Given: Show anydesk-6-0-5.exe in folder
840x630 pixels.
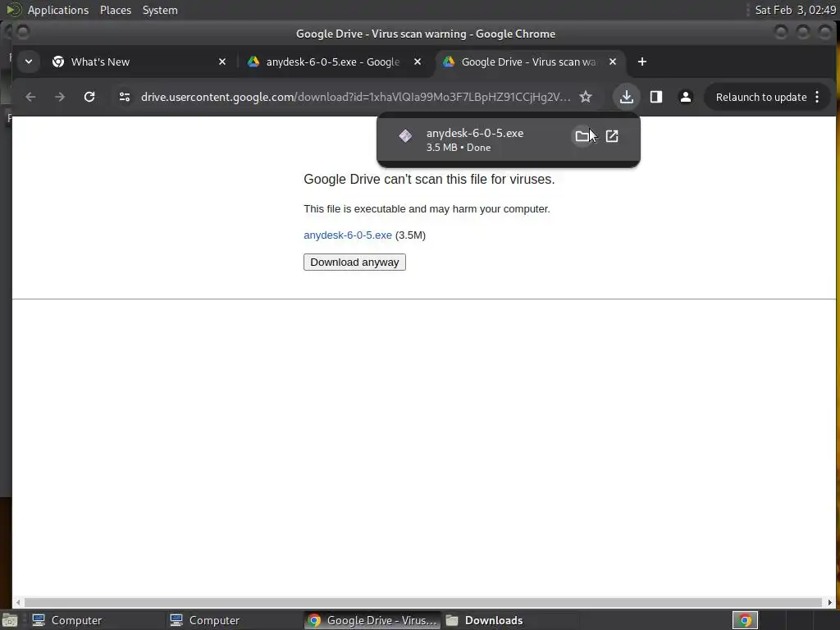Looking at the screenshot, I should [582, 136].
